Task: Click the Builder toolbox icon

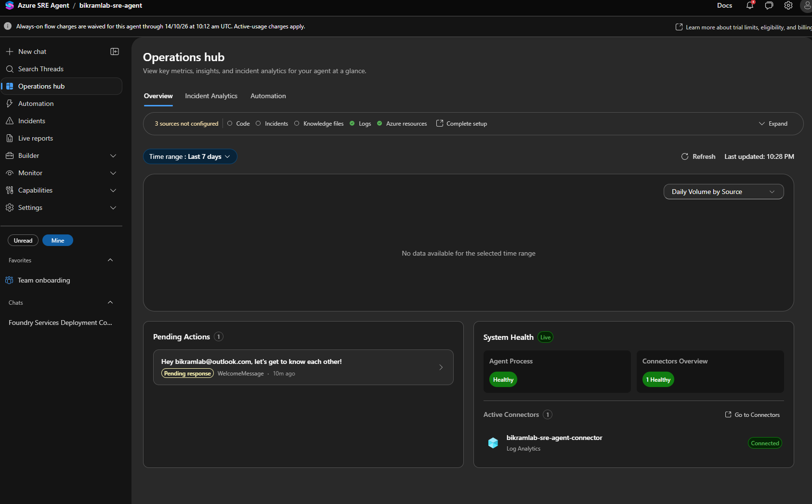Action: [x=10, y=155]
